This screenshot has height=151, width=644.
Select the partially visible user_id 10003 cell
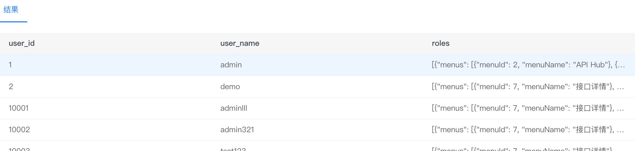[19, 149]
